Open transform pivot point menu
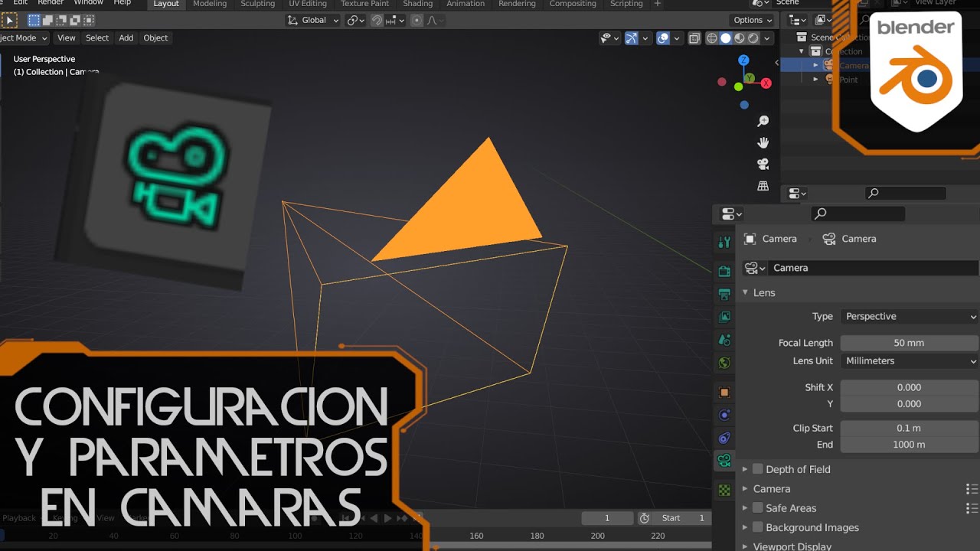The image size is (980, 551). point(356,21)
